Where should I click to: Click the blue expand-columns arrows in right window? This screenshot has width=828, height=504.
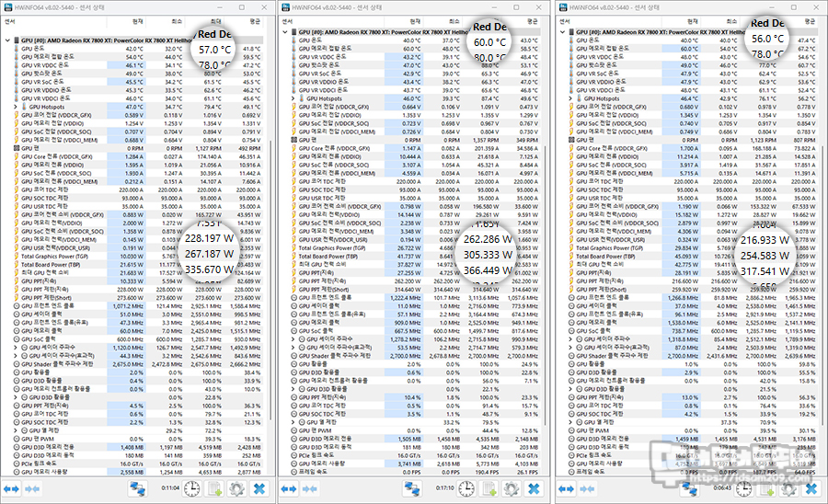pos(566,489)
